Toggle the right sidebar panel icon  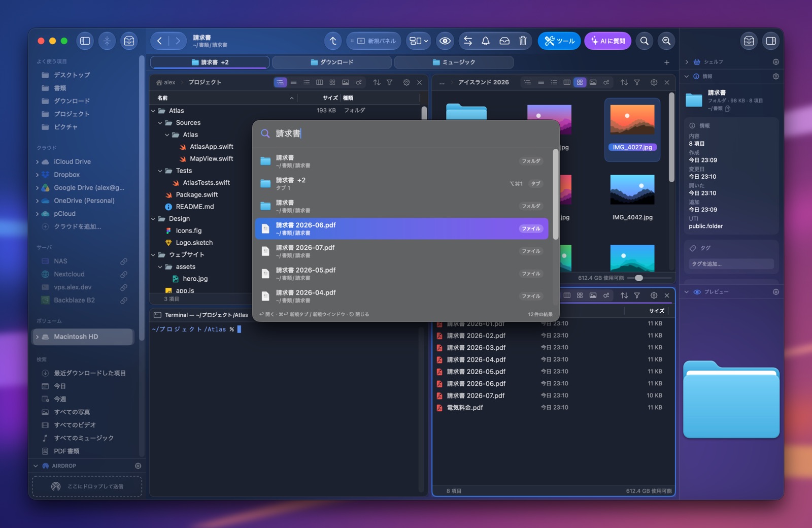[x=771, y=41]
